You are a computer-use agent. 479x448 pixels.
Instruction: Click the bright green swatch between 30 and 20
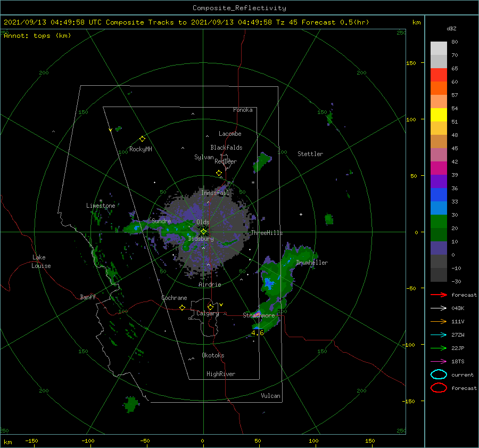[439, 221]
